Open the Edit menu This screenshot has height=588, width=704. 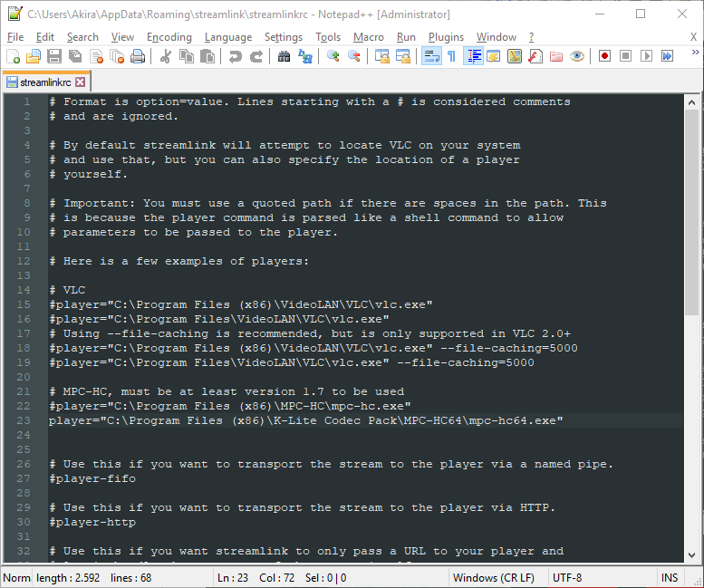pos(45,37)
